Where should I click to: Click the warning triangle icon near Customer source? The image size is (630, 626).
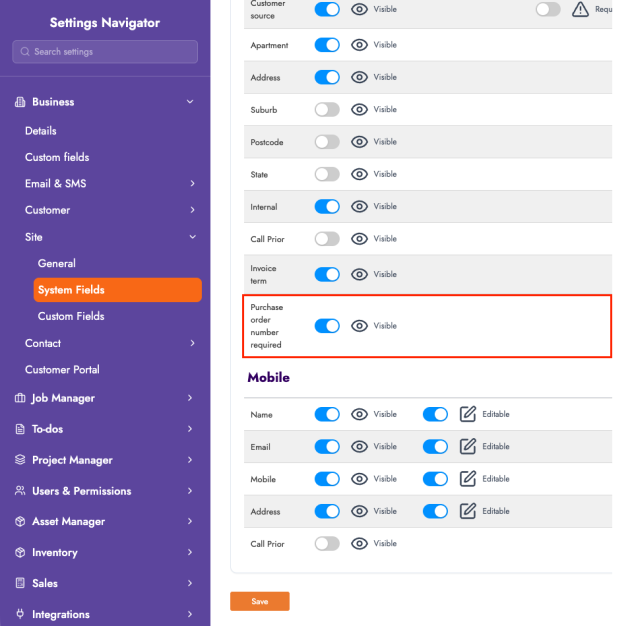[580, 9]
